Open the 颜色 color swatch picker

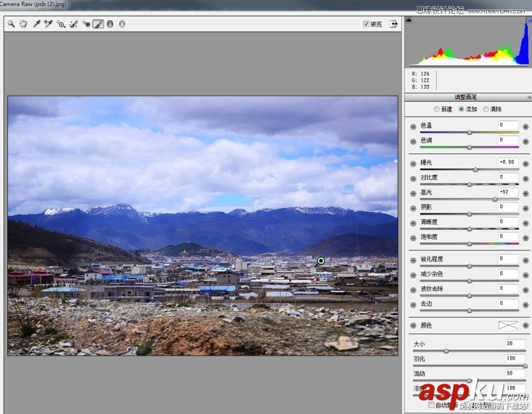click(x=508, y=326)
